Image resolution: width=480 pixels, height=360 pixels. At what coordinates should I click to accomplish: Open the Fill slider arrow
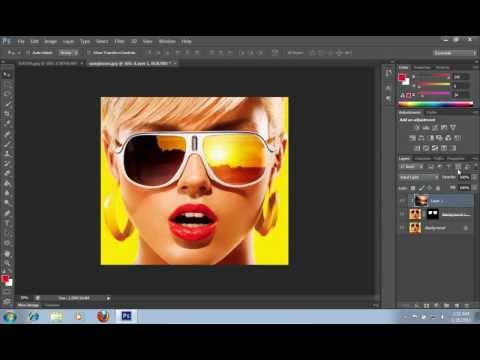click(474, 188)
